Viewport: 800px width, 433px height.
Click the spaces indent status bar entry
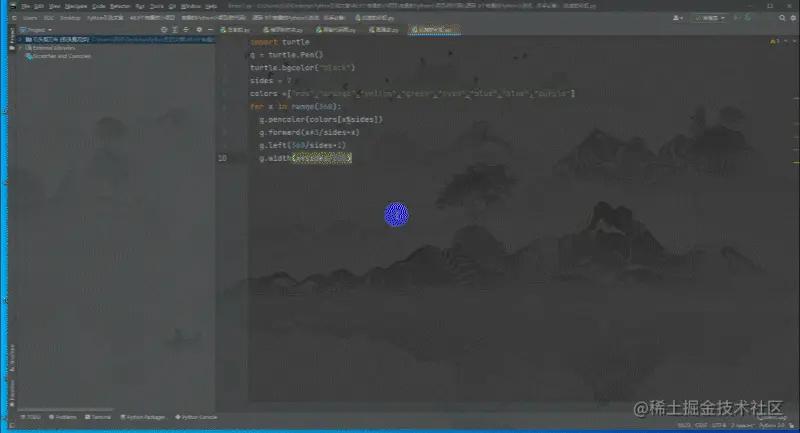point(742,425)
